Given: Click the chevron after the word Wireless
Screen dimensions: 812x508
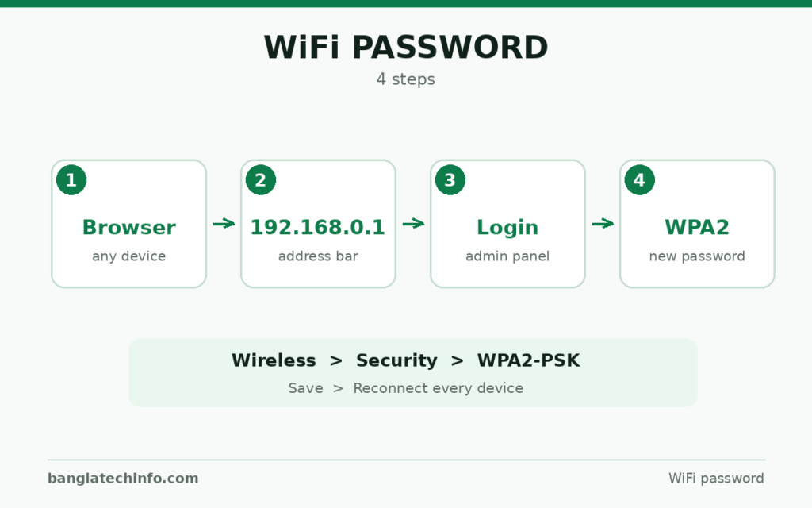Looking at the screenshot, I should click(336, 360).
